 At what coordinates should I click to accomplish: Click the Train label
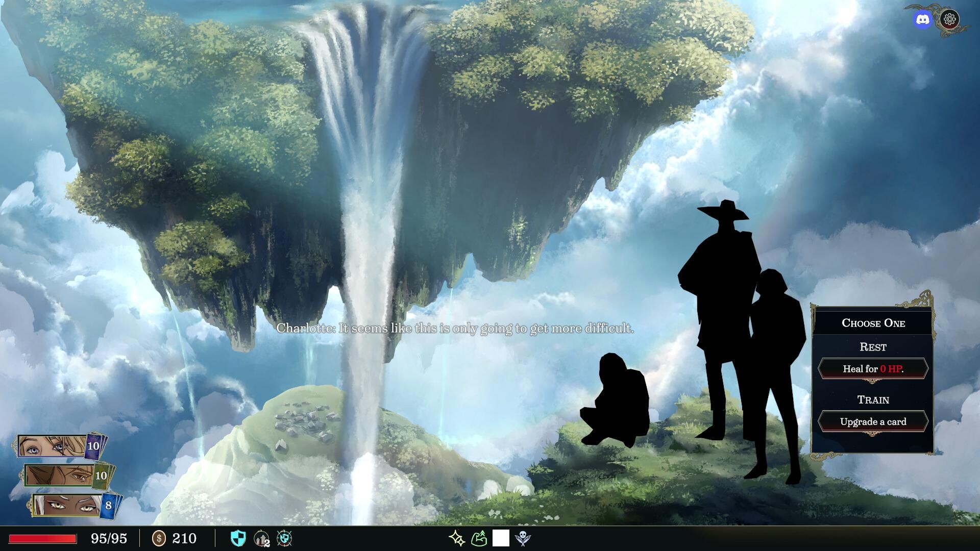(x=873, y=400)
